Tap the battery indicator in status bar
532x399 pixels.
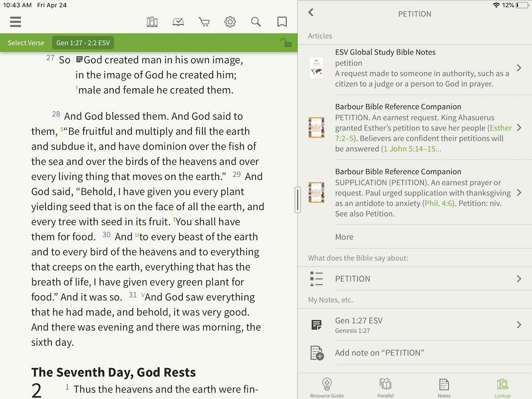point(522,5)
